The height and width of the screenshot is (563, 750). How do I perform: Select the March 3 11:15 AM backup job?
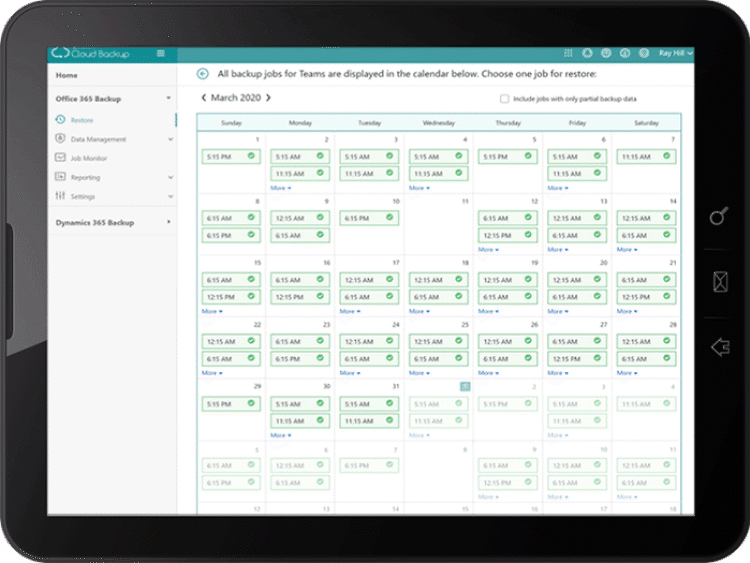[x=369, y=173]
